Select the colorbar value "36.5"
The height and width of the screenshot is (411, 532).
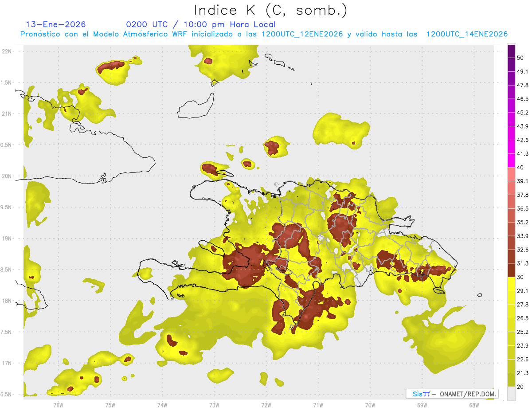[523, 208]
